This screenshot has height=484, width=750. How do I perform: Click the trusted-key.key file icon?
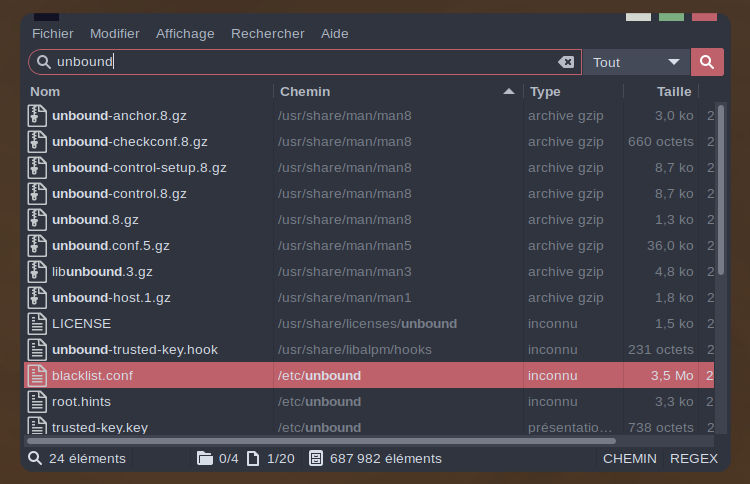tap(37, 426)
